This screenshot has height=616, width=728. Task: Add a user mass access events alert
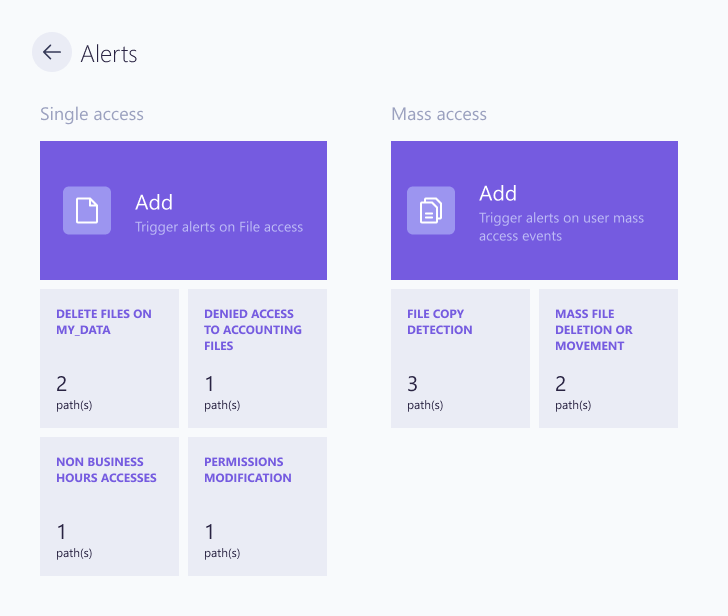[x=534, y=210]
